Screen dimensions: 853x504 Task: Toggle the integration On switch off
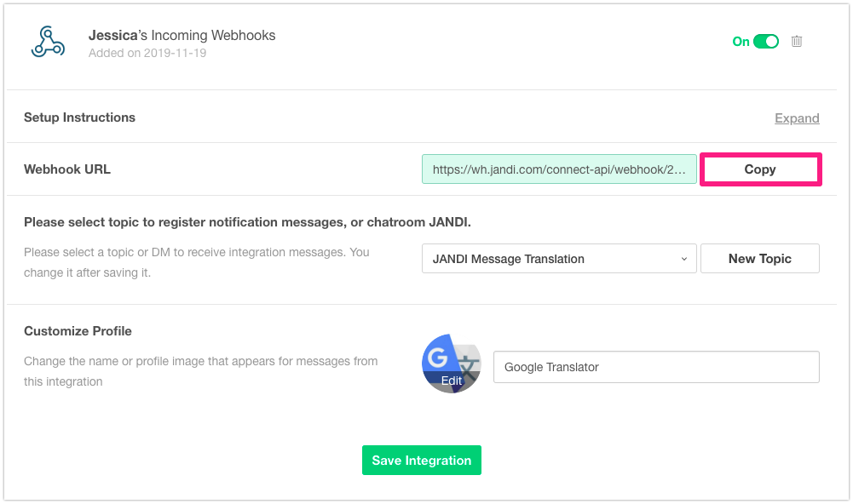click(766, 41)
